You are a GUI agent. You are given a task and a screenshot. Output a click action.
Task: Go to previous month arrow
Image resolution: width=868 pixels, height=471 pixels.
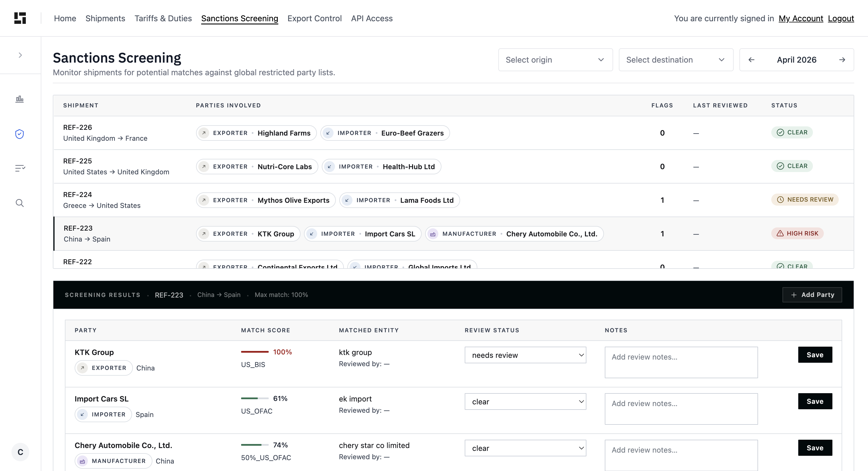pos(751,60)
